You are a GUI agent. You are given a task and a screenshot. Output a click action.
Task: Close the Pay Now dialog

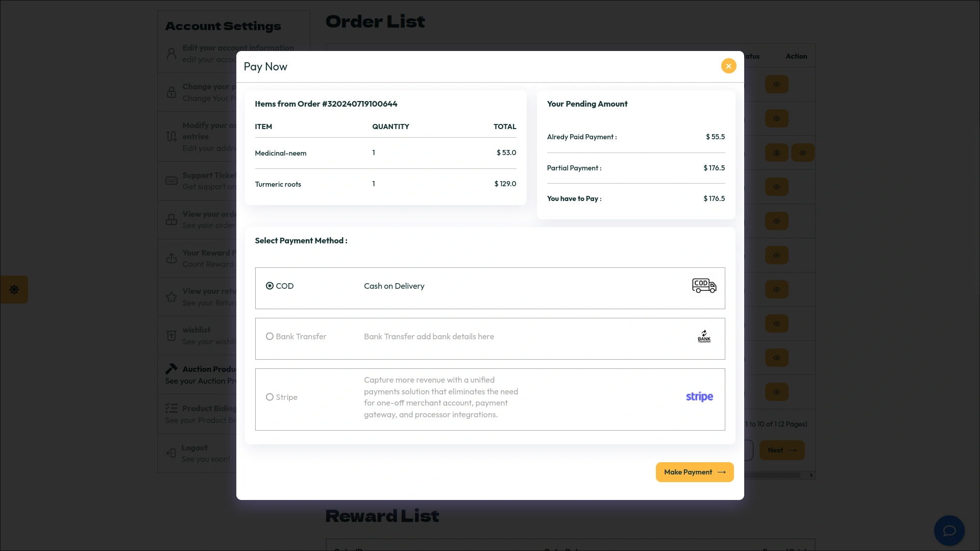pos(728,66)
